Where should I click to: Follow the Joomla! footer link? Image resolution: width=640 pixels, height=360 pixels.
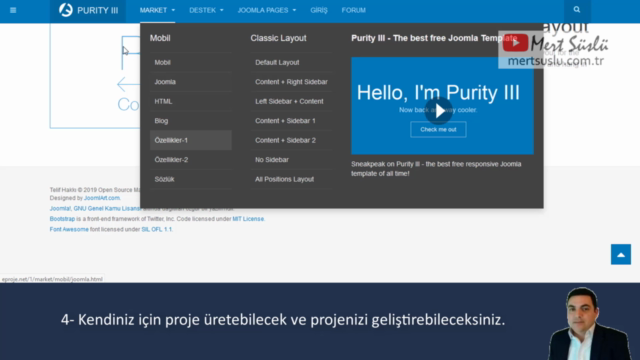pos(60,209)
